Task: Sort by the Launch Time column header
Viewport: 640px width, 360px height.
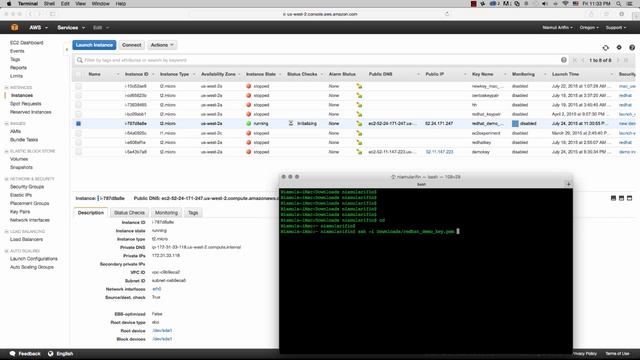Action: 565,74
